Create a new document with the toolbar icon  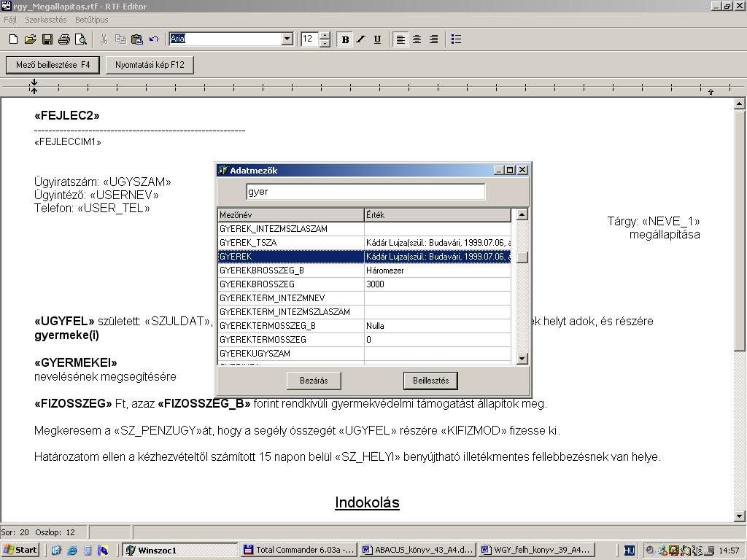tap(13, 39)
